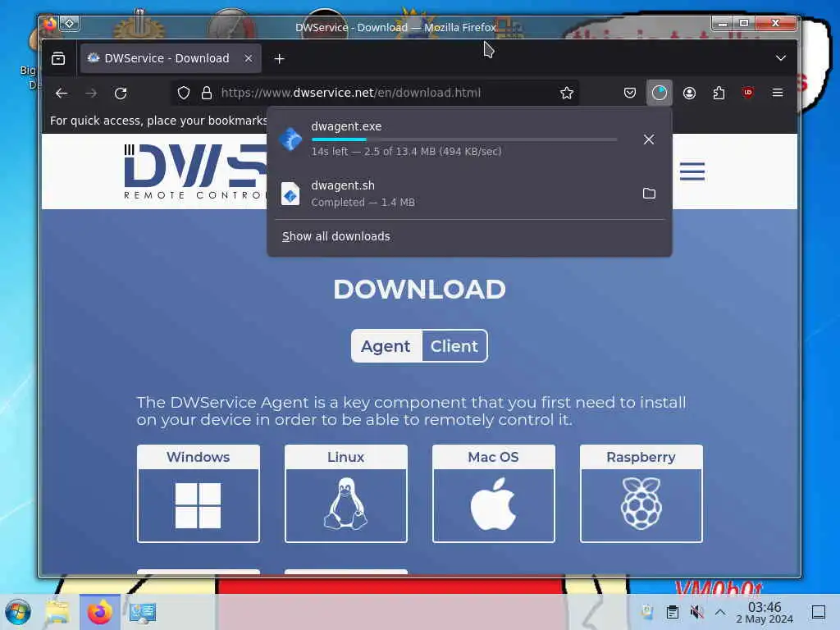This screenshot has height=630, width=840.
Task: Bookmark this page with star icon
Action: (566, 93)
